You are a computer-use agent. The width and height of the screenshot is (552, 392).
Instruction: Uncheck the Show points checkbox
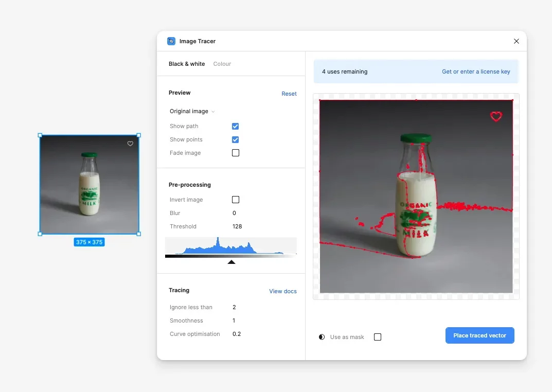point(236,139)
